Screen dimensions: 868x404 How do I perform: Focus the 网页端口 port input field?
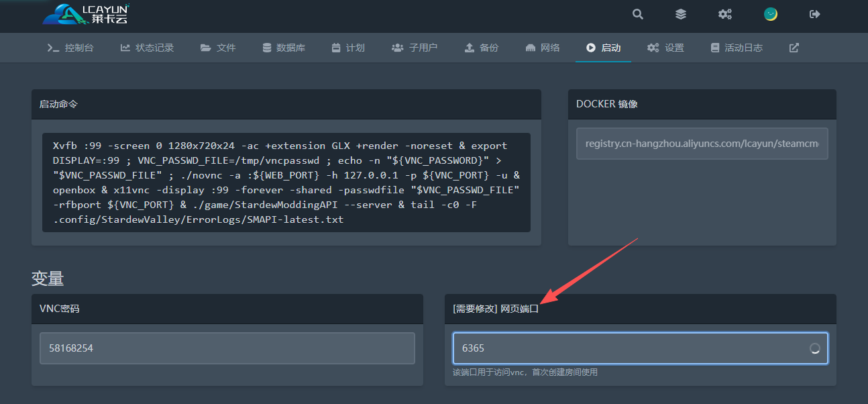click(x=631, y=348)
